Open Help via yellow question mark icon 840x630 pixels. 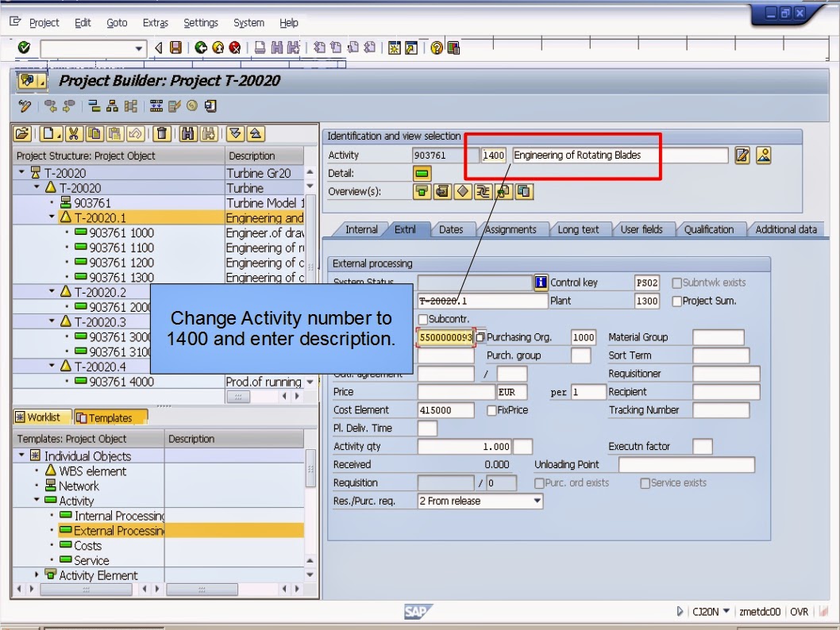tap(437, 48)
